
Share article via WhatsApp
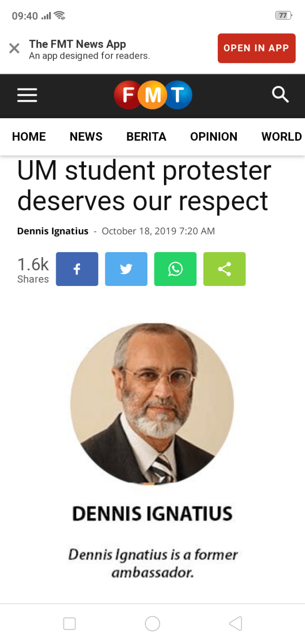tap(175, 269)
